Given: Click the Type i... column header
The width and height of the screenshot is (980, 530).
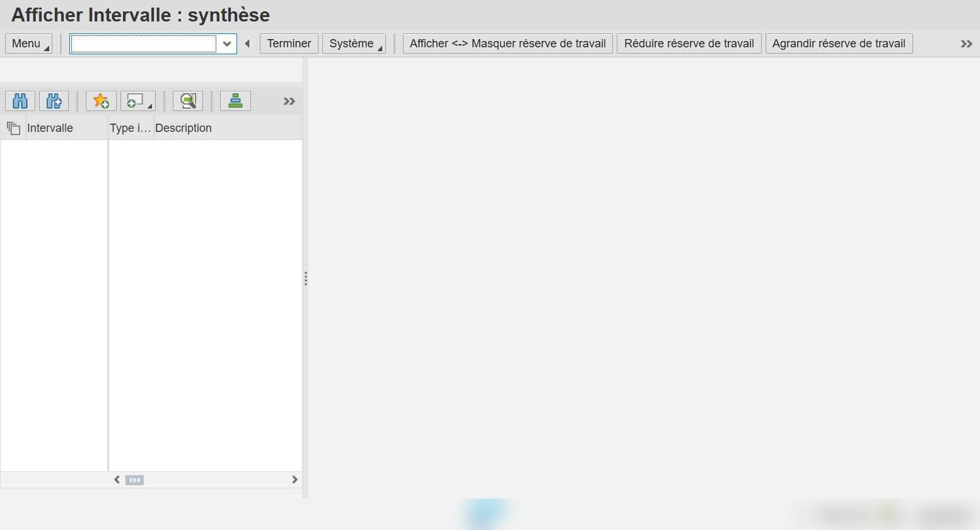Looking at the screenshot, I should [131, 128].
